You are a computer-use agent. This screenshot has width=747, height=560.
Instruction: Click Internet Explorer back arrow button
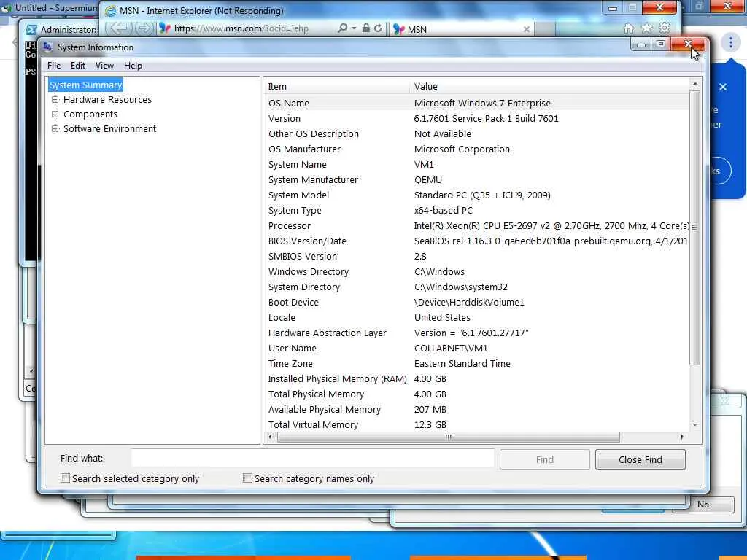[119, 28]
